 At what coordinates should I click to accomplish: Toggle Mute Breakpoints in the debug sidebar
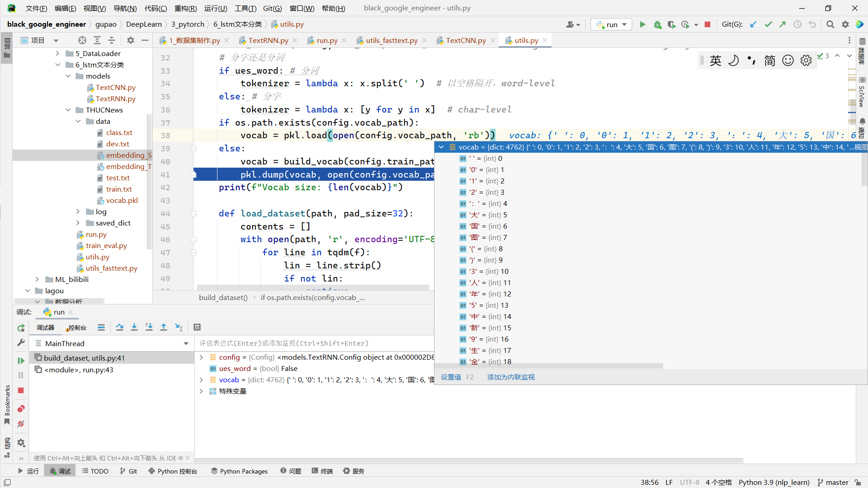[21, 424]
